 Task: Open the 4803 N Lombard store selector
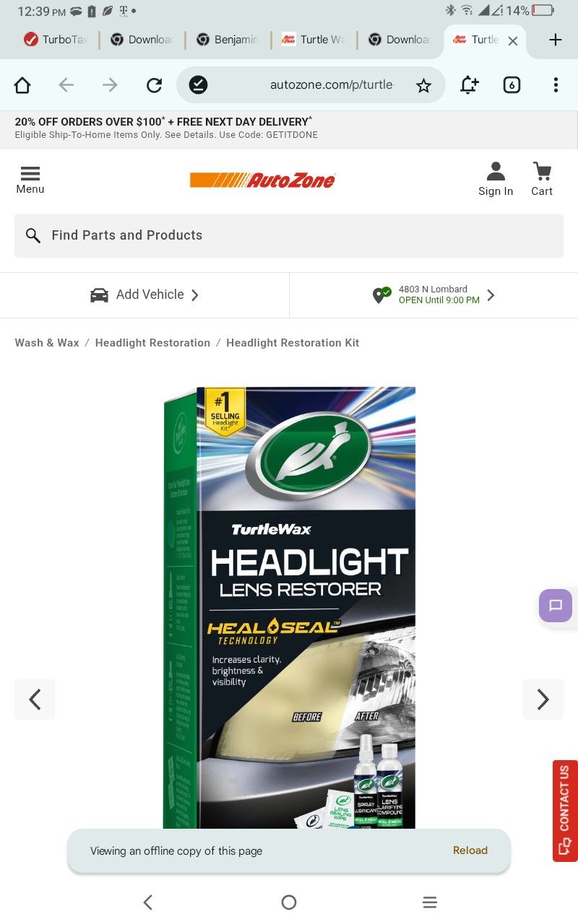click(x=433, y=295)
